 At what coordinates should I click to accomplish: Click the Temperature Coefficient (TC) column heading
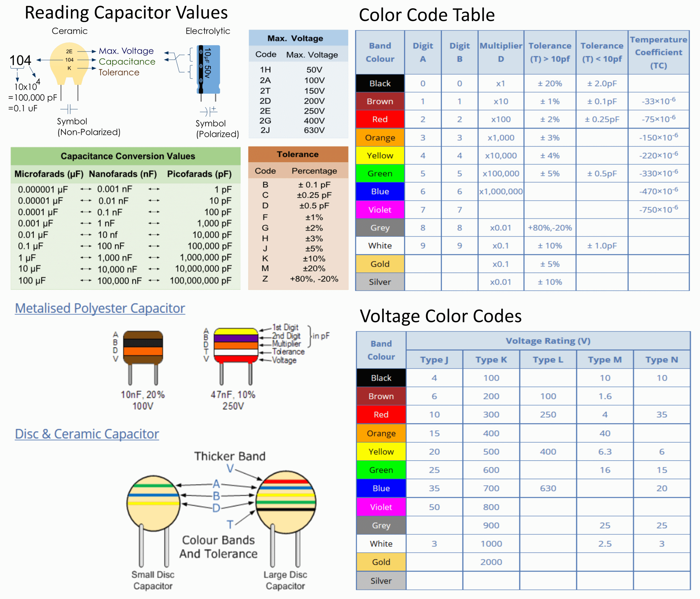pyautogui.click(x=658, y=52)
